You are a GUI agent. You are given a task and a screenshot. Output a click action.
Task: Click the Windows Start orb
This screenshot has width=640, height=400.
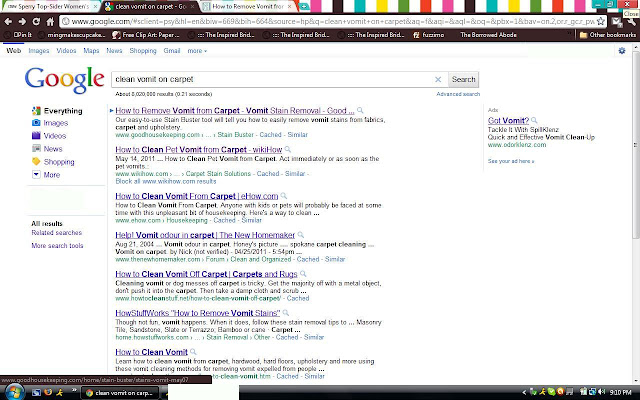[13, 393]
